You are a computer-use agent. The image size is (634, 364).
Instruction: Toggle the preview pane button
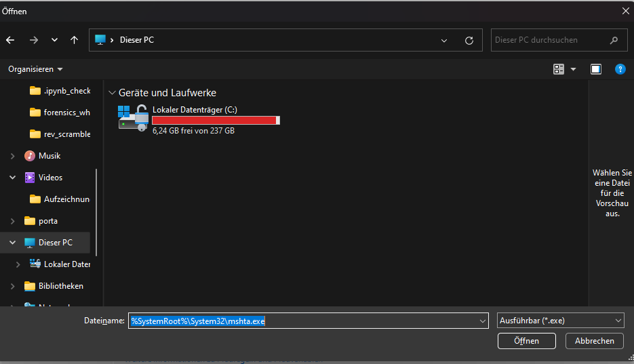595,69
